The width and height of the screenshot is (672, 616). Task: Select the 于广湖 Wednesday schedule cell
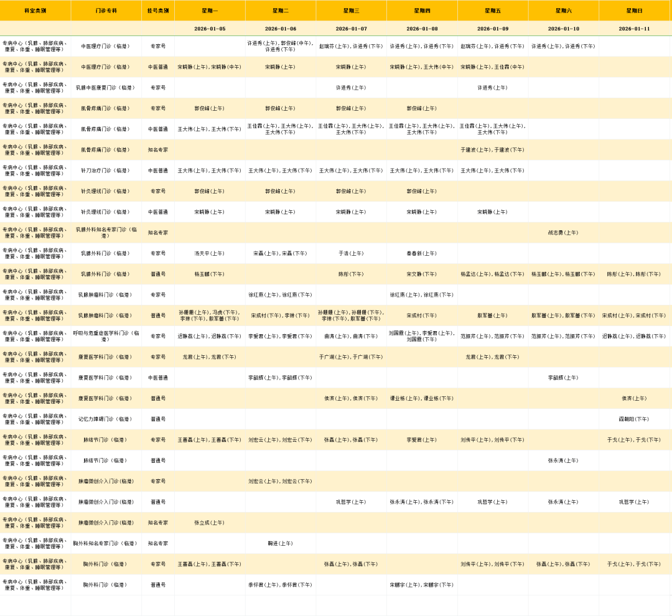pyautogui.click(x=351, y=357)
